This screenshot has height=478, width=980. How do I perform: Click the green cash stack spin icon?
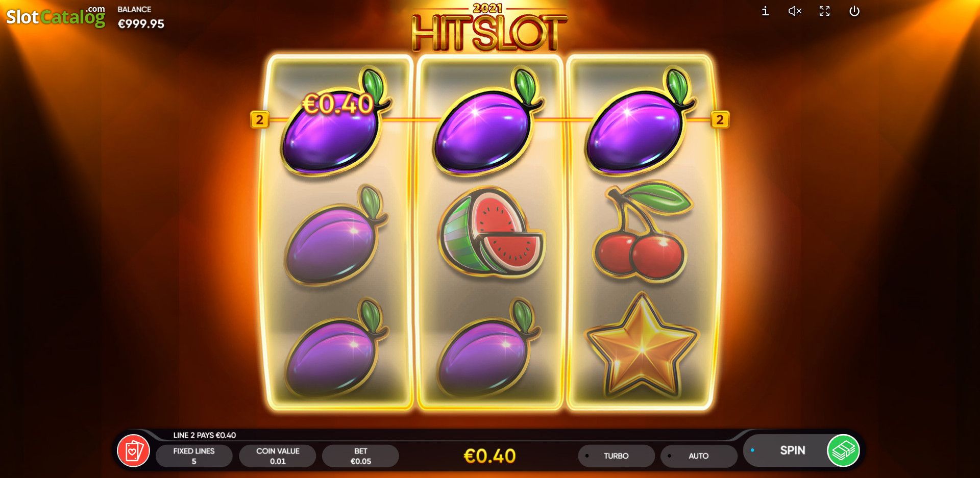(843, 450)
